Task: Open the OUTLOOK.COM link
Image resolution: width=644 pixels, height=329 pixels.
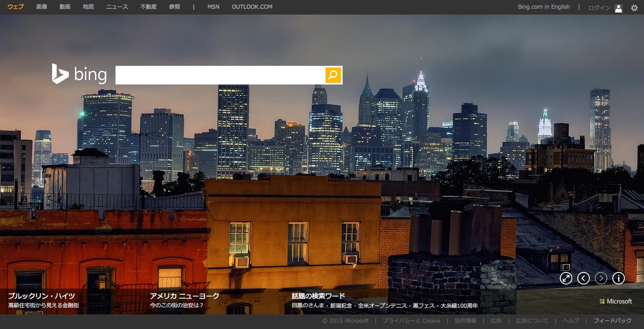Action: (252, 7)
